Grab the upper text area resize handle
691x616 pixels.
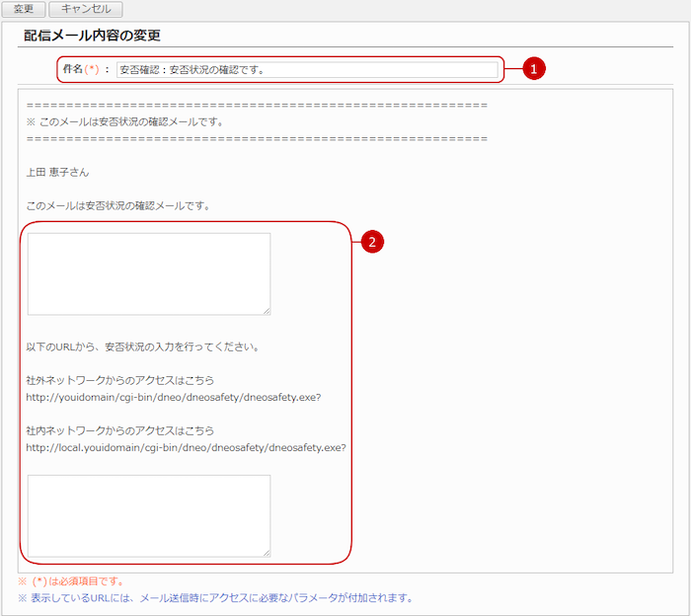[x=266, y=310]
